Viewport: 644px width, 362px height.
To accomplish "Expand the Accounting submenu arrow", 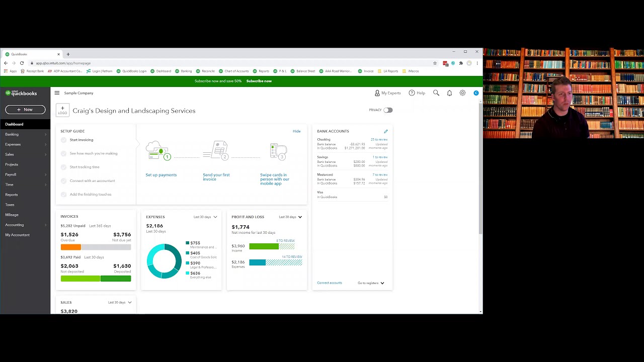I will pyautogui.click(x=45, y=225).
